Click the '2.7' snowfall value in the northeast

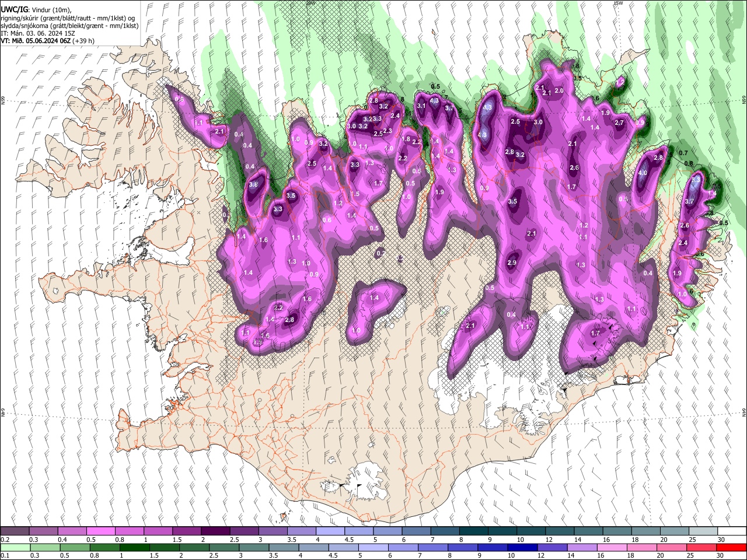(x=619, y=123)
